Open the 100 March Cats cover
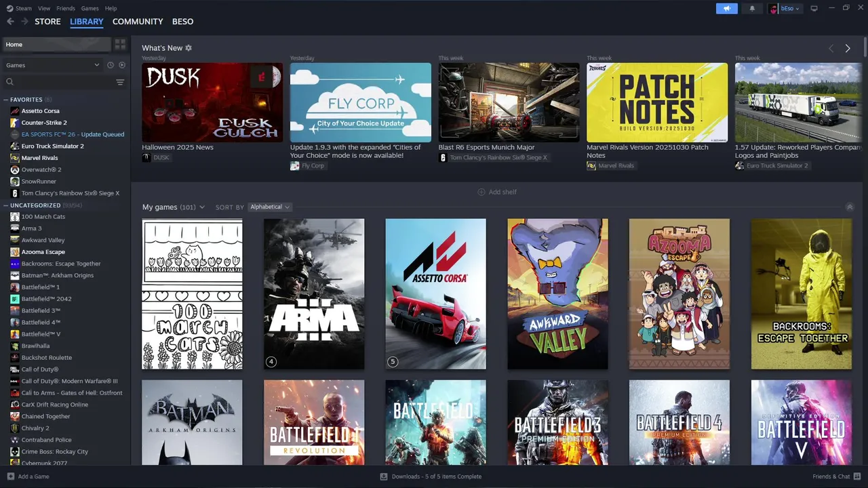The width and height of the screenshot is (868, 488). (x=192, y=293)
